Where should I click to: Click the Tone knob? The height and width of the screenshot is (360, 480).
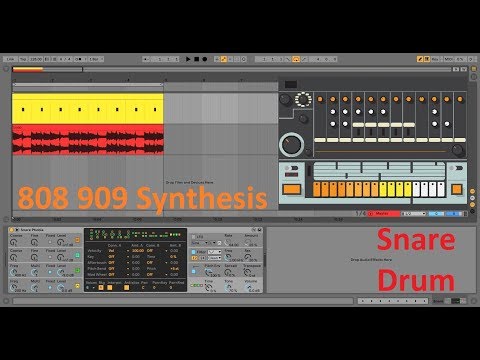pos(229,288)
